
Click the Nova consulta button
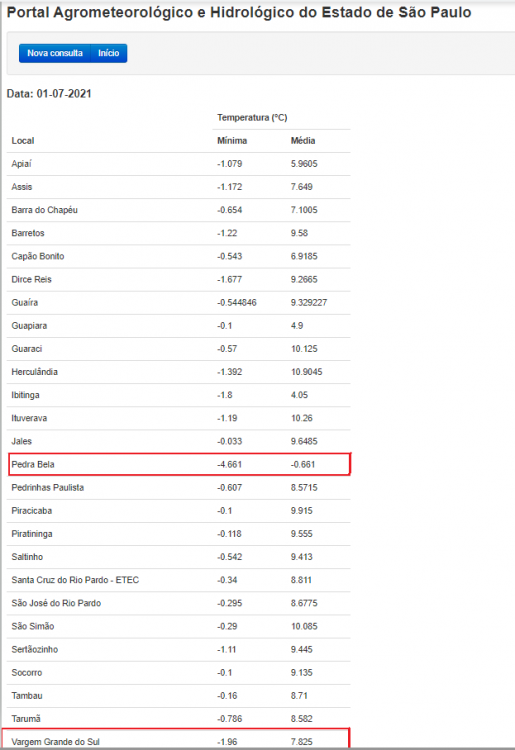[55, 53]
